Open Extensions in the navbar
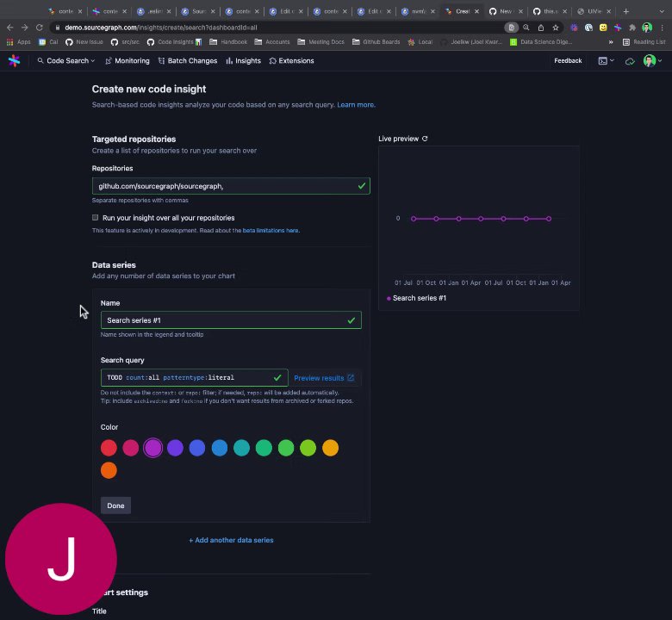Viewport: 672px width, 620px height. pos(291,61)
